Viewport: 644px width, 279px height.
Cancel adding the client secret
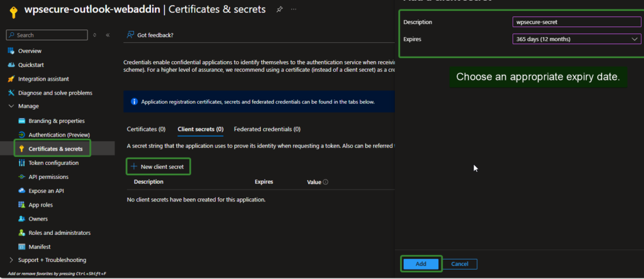pyautogui.click(x=460, y=264)
